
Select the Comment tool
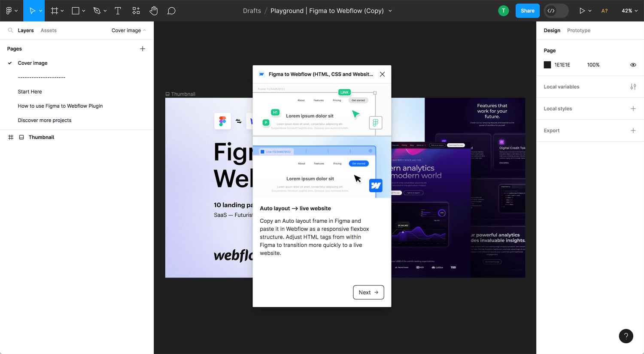(x=171, y=11)
